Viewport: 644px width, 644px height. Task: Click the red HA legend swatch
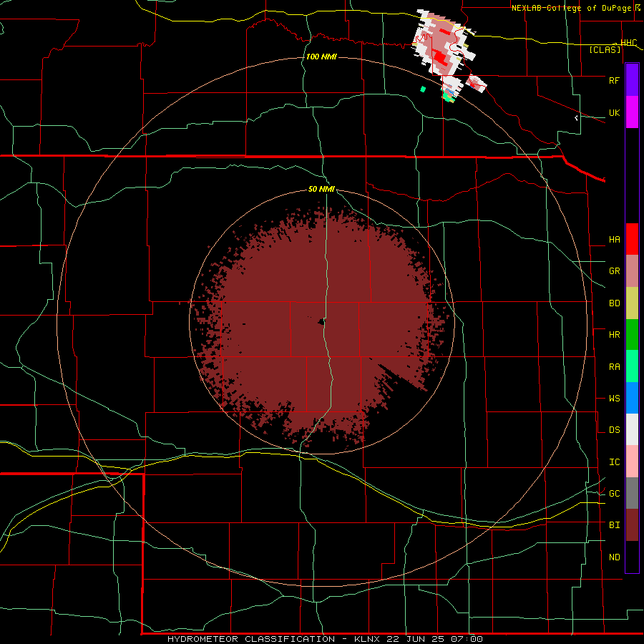[632, 239]
